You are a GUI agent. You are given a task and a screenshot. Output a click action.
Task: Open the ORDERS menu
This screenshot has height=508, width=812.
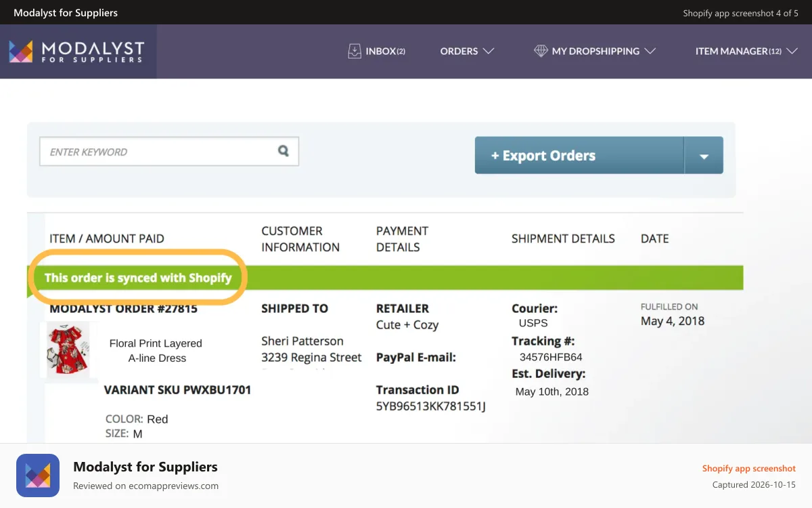coord(467,51)
